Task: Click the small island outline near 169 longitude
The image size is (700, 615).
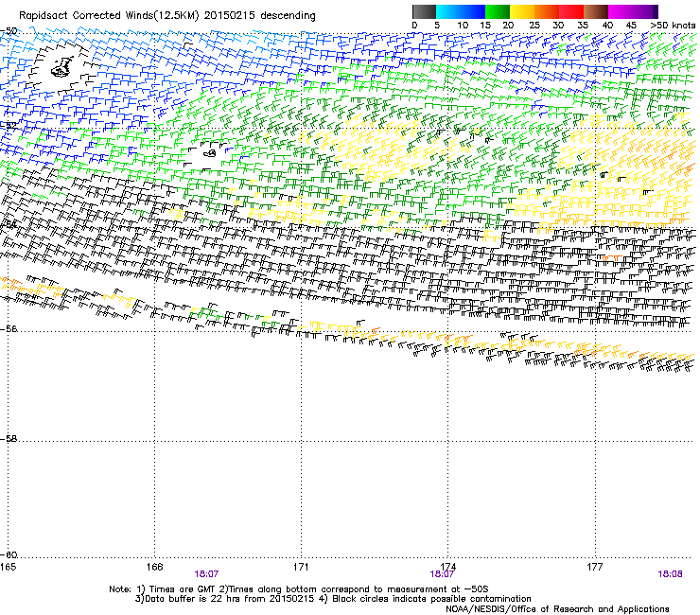Action: coord(210,153)
